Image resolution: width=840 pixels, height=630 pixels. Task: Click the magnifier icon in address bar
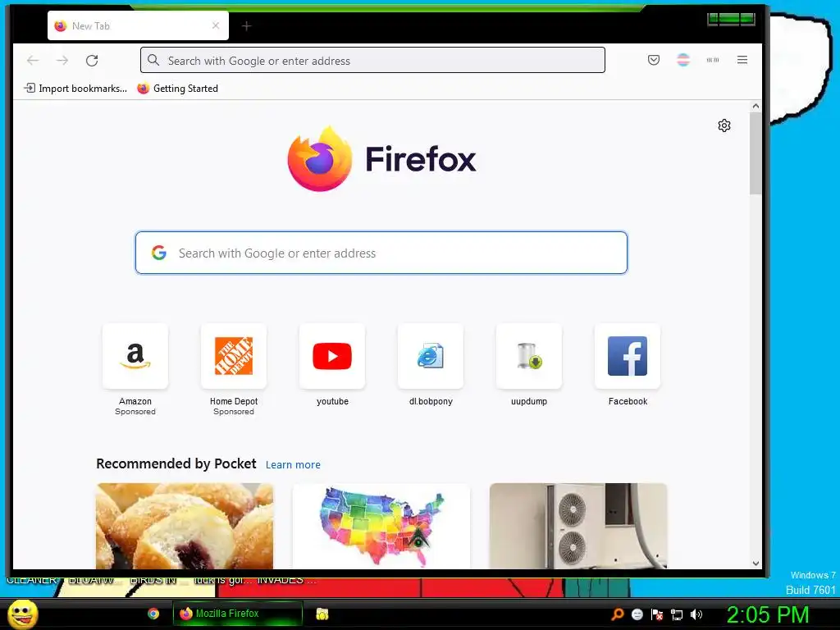[153, 60]
